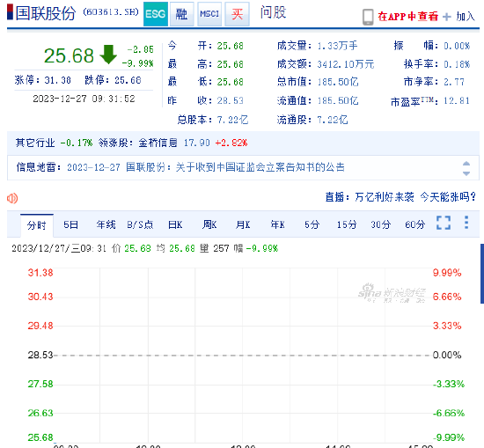Click the 买 buy badge
The image size is (484, 448).
(x=237, y=14)
